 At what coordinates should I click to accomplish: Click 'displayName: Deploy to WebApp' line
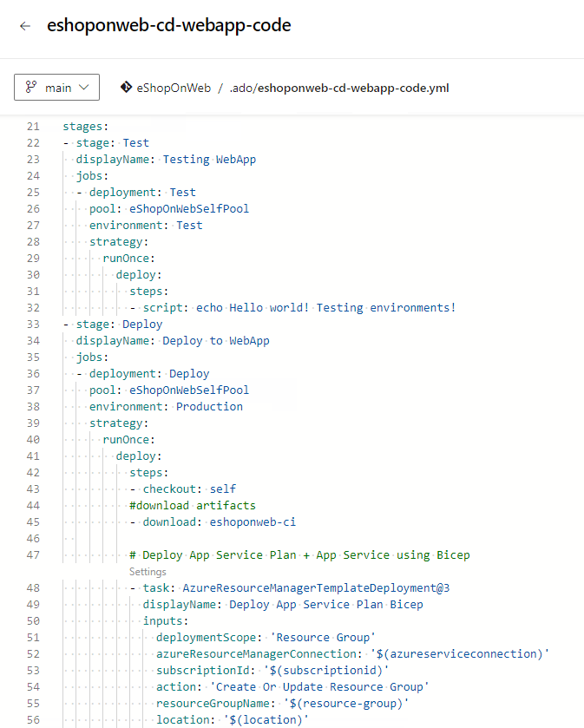(x=172, y=341)
